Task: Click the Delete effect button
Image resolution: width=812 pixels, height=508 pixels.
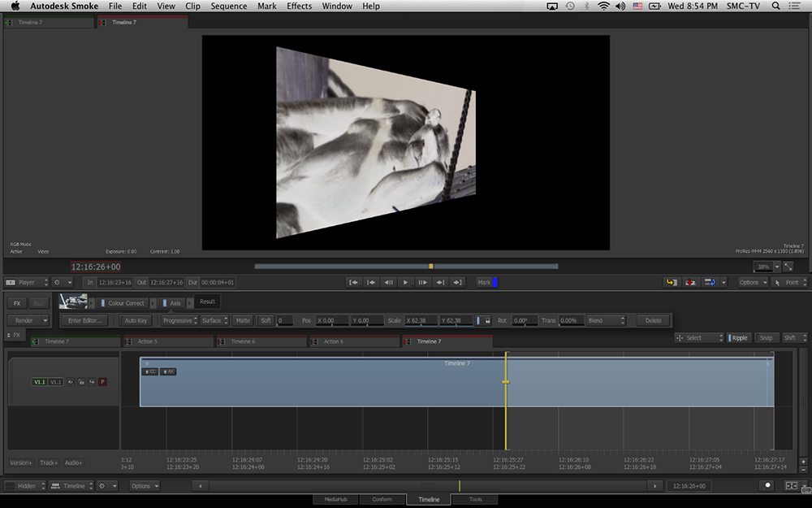Action: tap(654, 320)
